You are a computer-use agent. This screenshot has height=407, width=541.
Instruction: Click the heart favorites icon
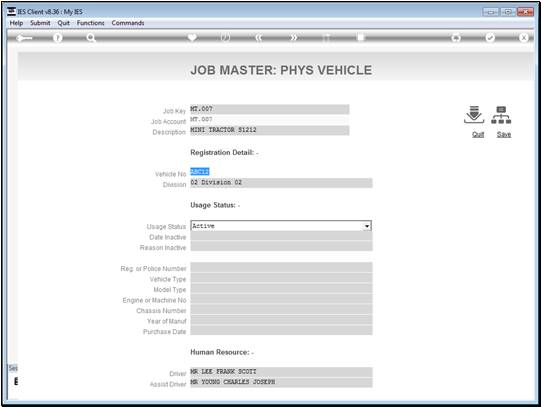(x=192, y=37)
